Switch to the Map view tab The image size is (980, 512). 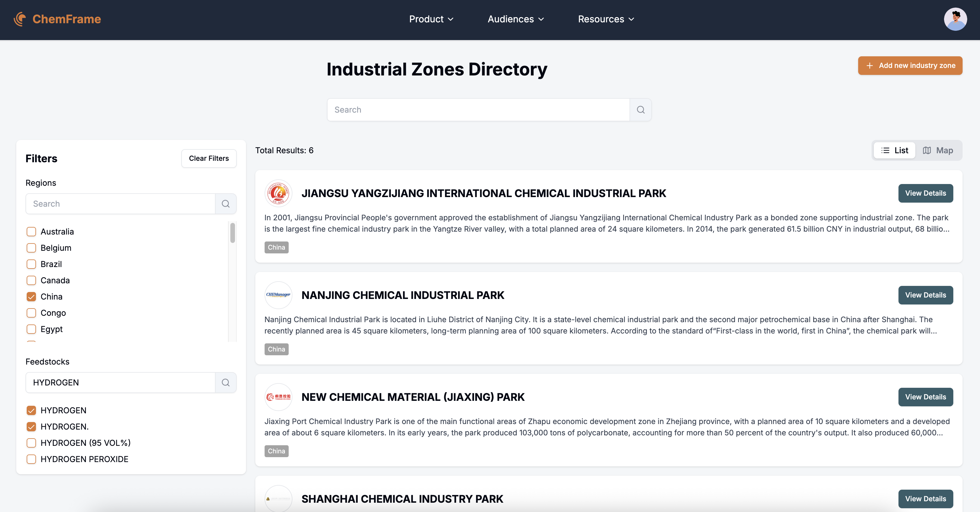click(938, 150)
